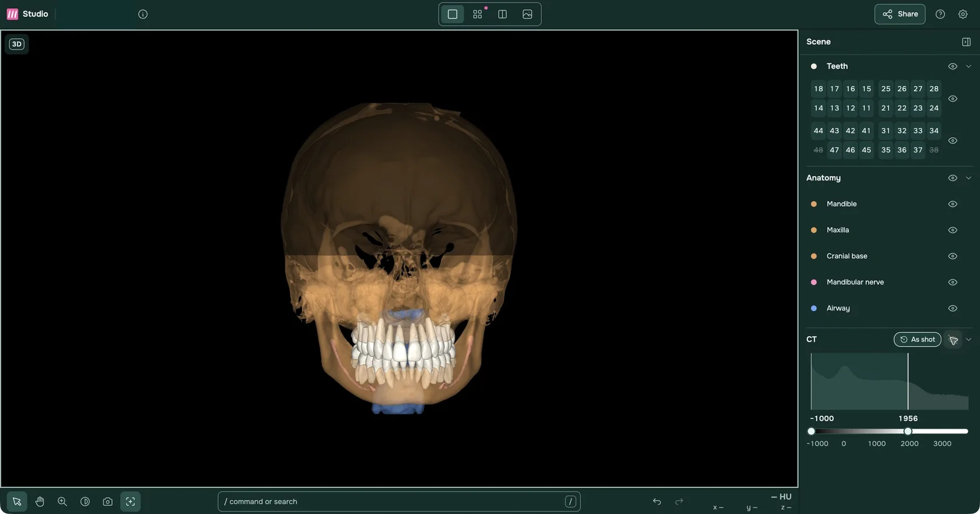Screen dimensions: 980x514
Task: Toggle upper teeth rows visibility eye
Action: click(x=953, y=98)
